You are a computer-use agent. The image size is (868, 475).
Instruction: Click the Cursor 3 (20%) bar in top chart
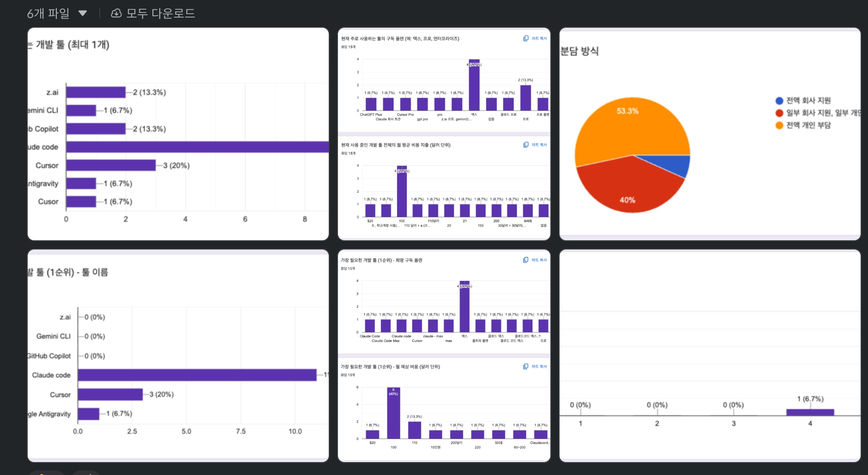111,165
